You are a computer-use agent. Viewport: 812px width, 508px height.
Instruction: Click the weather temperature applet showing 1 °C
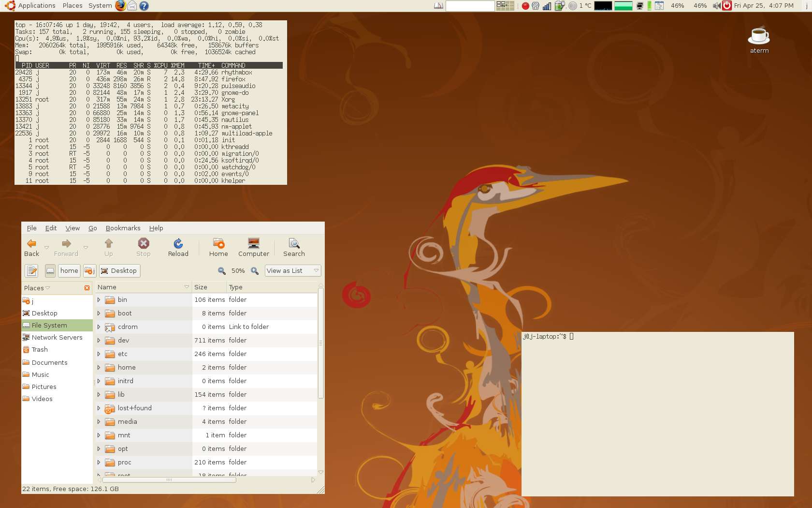tap(580, 6)
